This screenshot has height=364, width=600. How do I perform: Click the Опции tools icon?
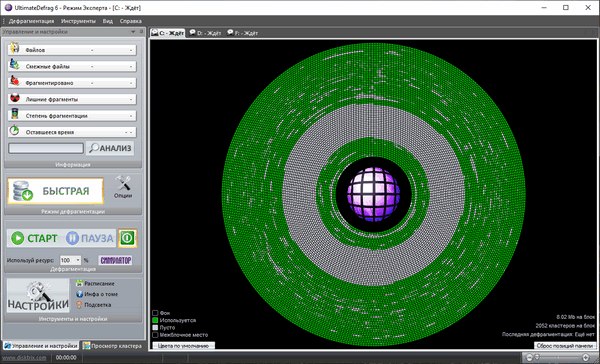pyautogui.click(x=123, y=184)
